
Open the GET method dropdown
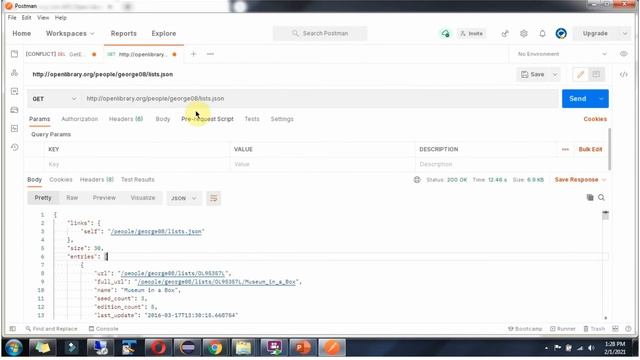[x=54, y=99]
